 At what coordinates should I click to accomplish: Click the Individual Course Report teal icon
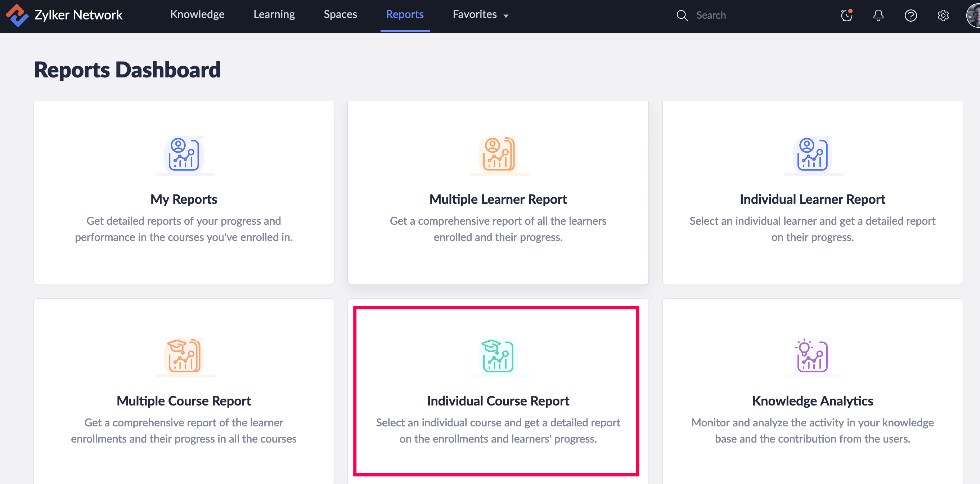(x=498, y=356)
